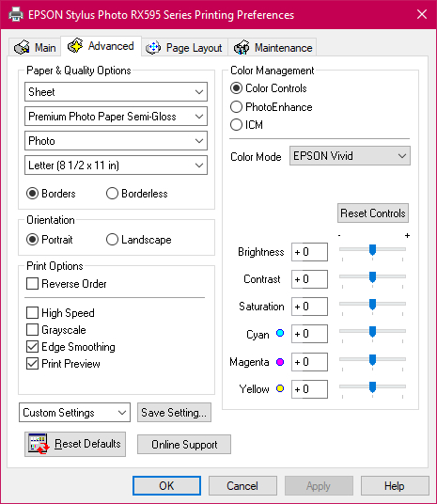Open the Letter paper size dropdown
437x504 pixels.
pyautogui.click(x=116, y=165)
